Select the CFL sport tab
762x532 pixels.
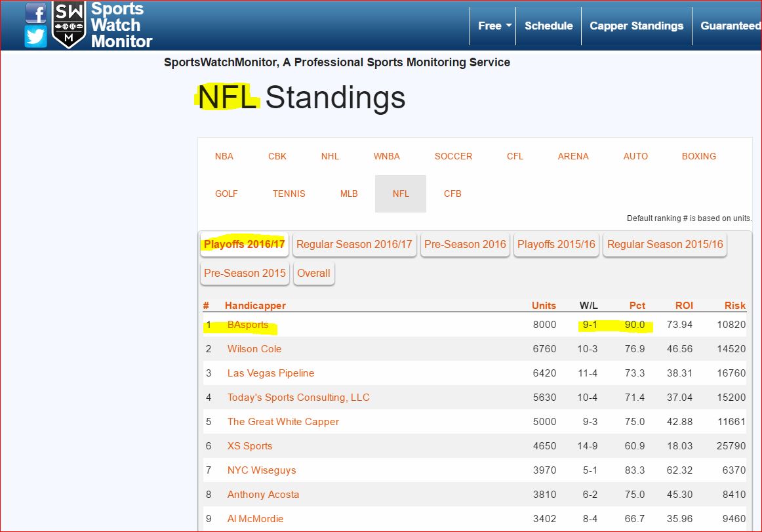coord(515,156)
